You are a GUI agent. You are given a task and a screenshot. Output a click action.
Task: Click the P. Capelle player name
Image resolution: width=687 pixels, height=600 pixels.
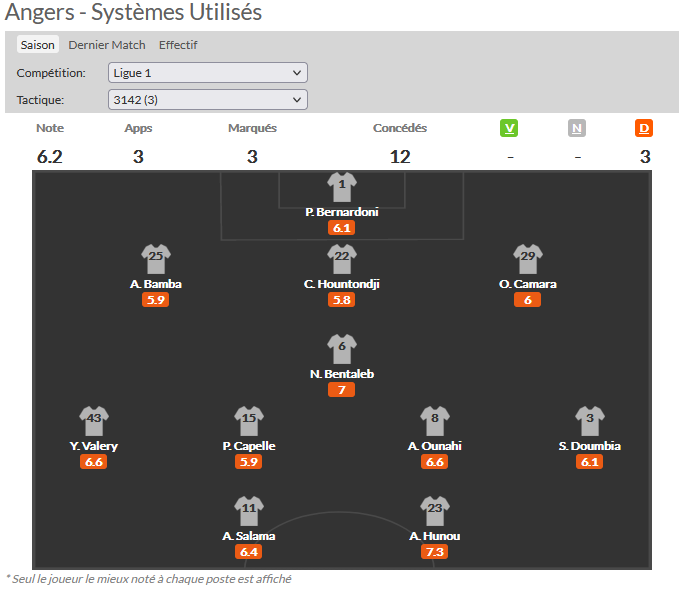click(x=249, y=446)
